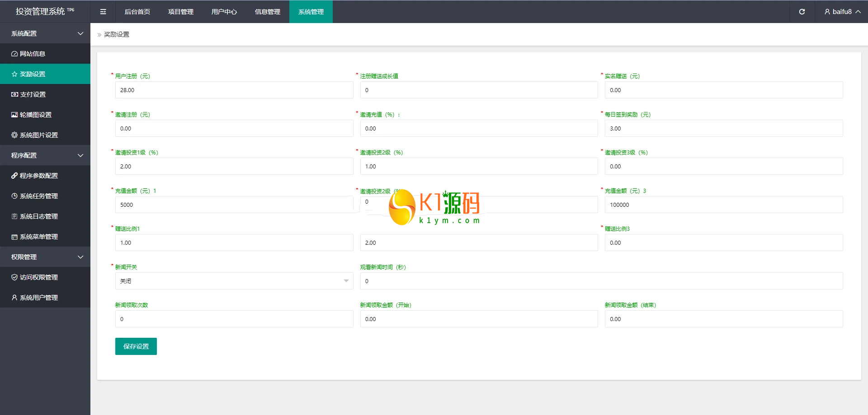Collapse the 程序配置 sidebar group
868x415 pixels.
pos(45,155)
